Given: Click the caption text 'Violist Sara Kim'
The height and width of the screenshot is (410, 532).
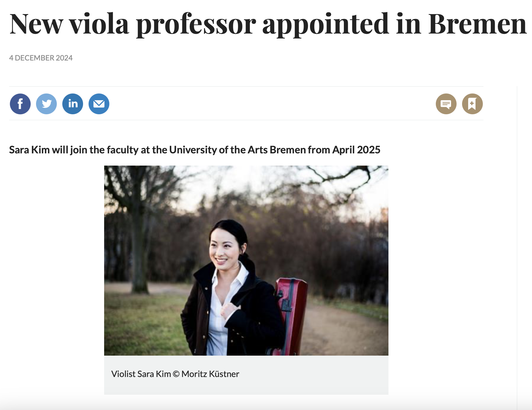Looking at the screenshot, I should tap(141, 374).
